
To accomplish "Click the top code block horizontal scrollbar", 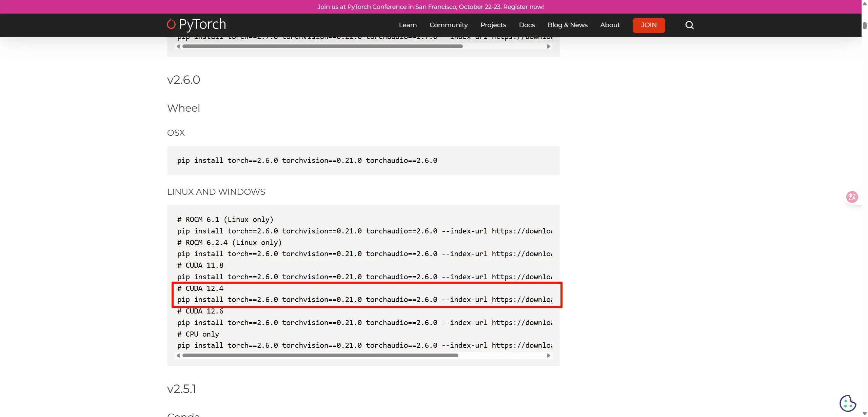I will tap(322, 46).
